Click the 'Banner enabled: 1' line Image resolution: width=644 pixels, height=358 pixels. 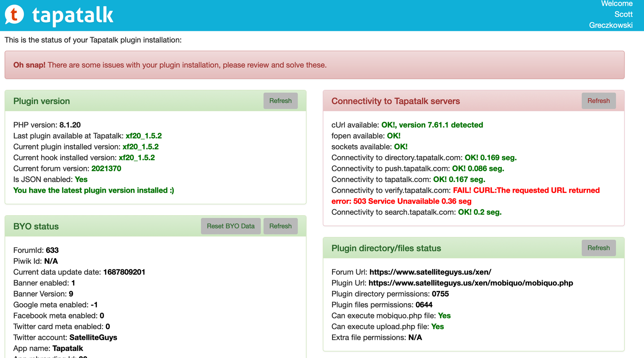coord(44,283)
